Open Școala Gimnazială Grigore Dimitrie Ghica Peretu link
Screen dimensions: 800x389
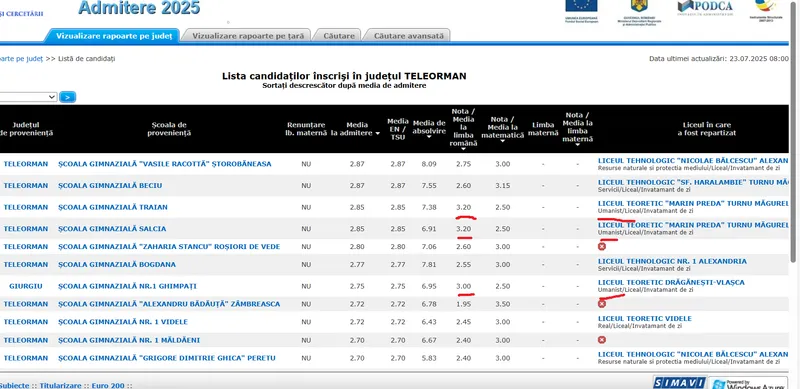pos(166,358)
